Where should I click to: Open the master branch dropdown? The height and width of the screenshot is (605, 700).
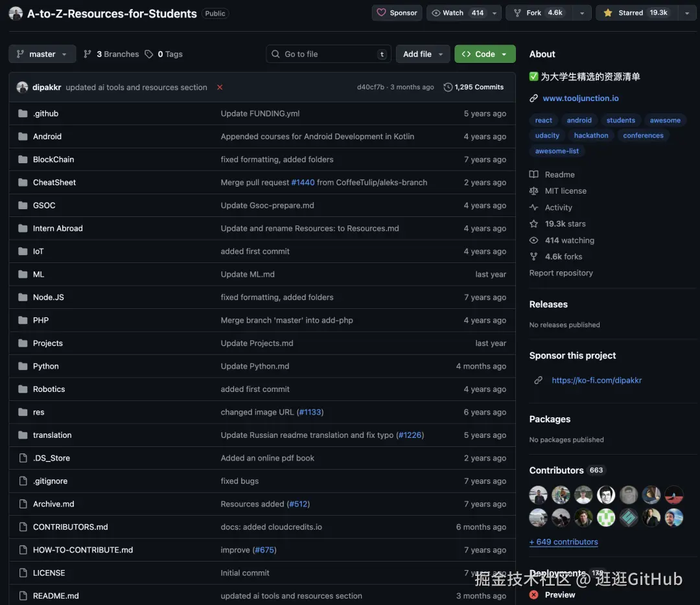42,54
